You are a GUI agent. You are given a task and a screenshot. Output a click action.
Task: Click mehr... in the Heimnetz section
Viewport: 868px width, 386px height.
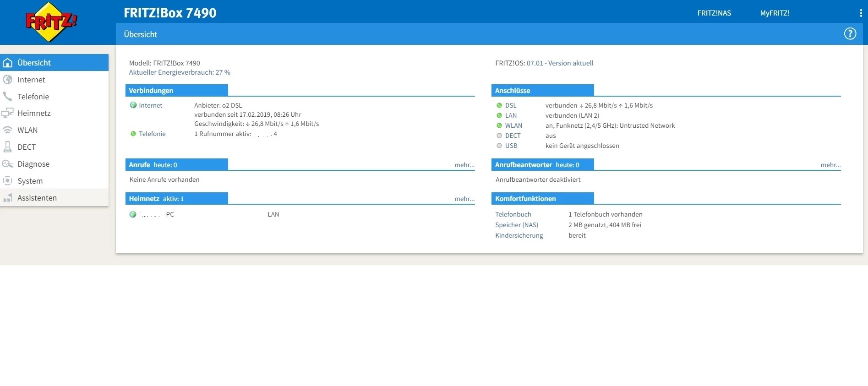(x=464, y=199)
